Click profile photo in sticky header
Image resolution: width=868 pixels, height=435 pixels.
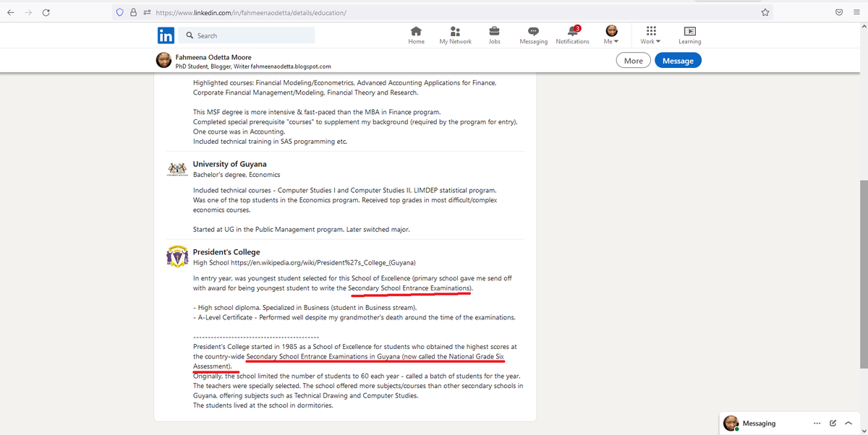point(163,61)
